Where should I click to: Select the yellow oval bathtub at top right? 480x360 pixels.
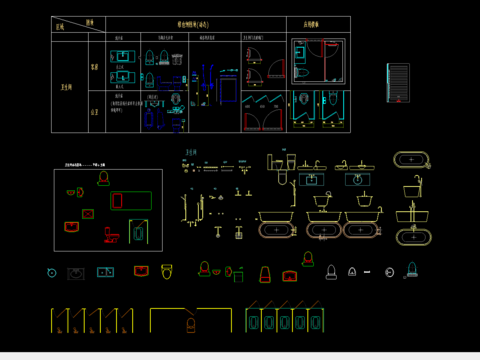pyautogui.click(x=412, y=160)
